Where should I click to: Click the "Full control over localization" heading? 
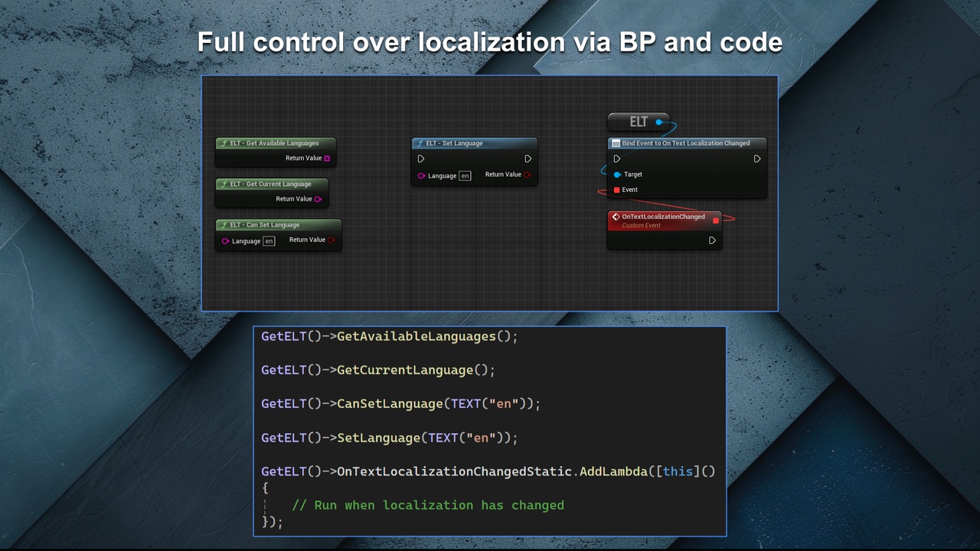(x=490, y=42)
